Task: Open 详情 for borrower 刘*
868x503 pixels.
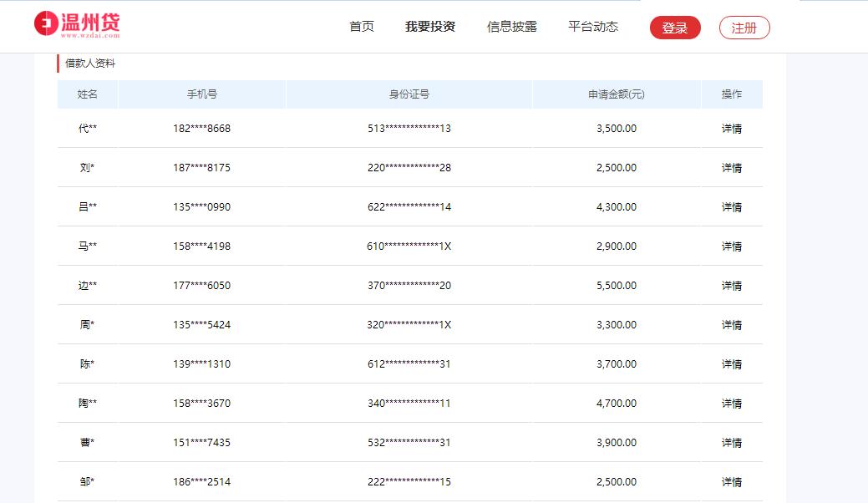Action: (731, 167)
